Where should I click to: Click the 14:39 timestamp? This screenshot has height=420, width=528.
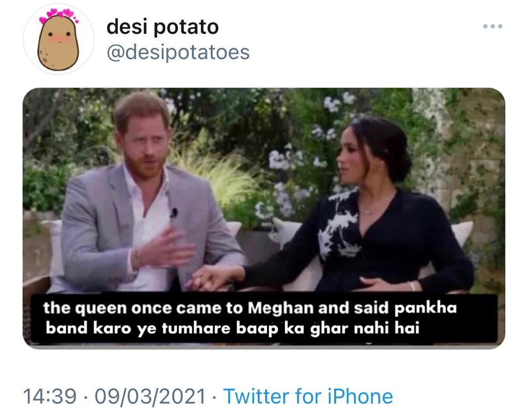[50, 396]
